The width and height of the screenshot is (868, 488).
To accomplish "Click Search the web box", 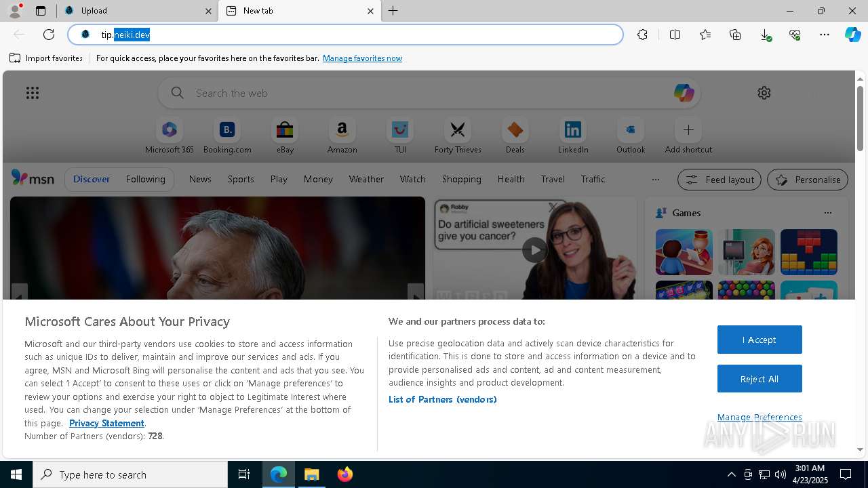I will [429, 93].
